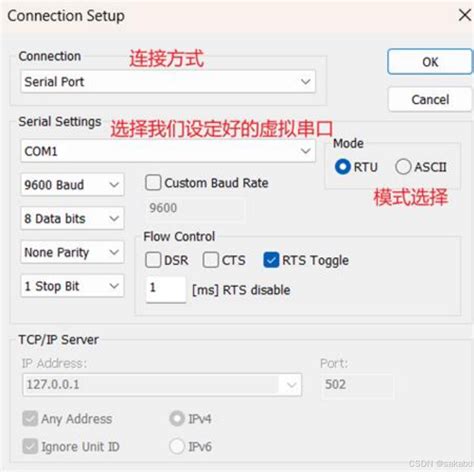Check the CTS flow control box

pos(211,260)
